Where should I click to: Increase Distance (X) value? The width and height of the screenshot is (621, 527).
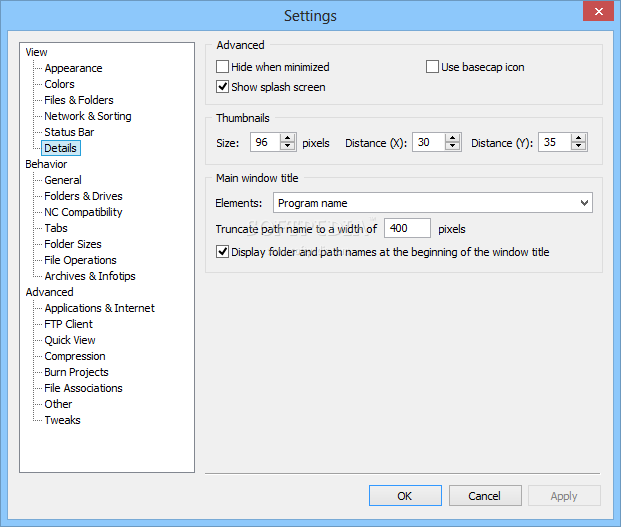pyautogui.click(x=452, y=138)
